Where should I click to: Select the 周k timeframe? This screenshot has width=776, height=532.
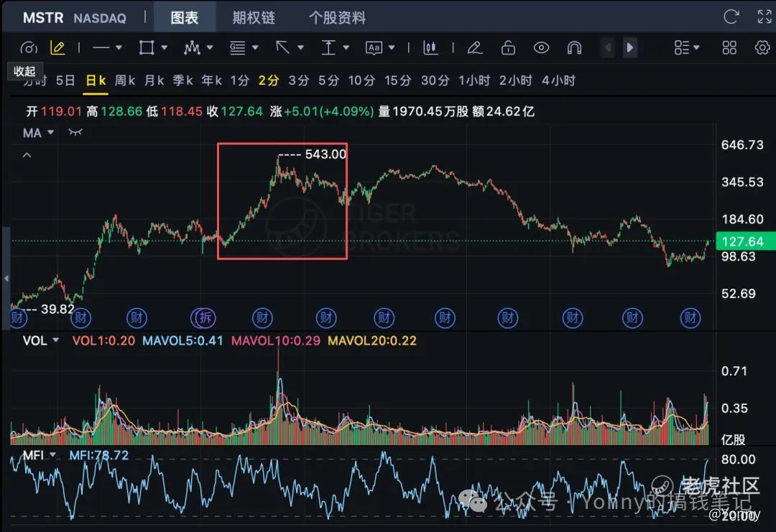125,80
